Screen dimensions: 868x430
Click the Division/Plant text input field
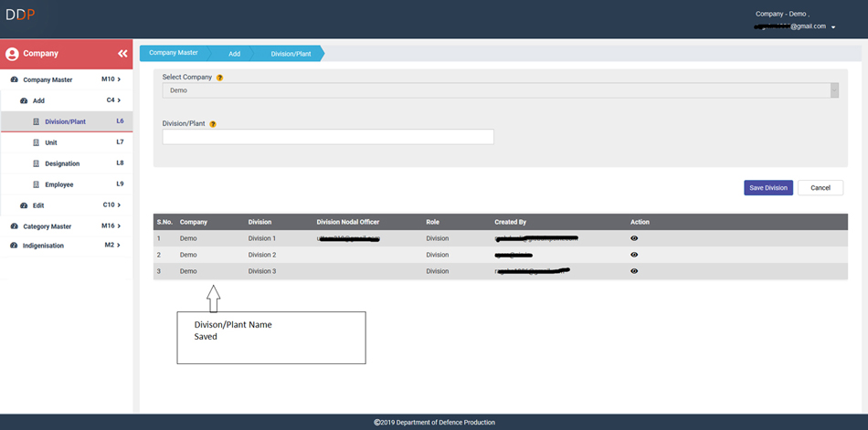[328, 137]
